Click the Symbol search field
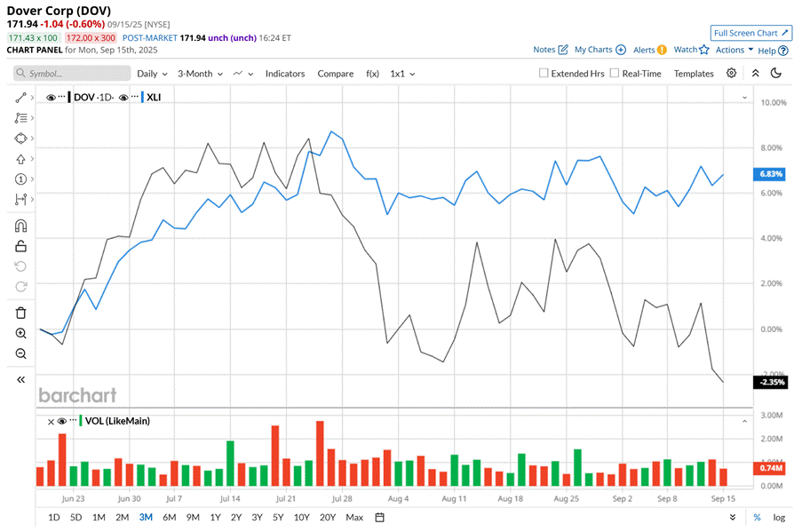Viewport: 802px width, 532px height. [72, 73]
